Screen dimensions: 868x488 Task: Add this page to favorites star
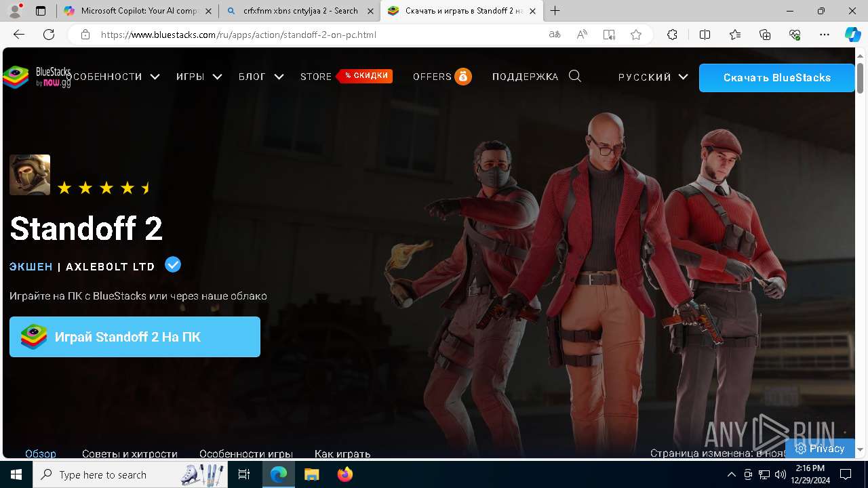coord(636,35)
